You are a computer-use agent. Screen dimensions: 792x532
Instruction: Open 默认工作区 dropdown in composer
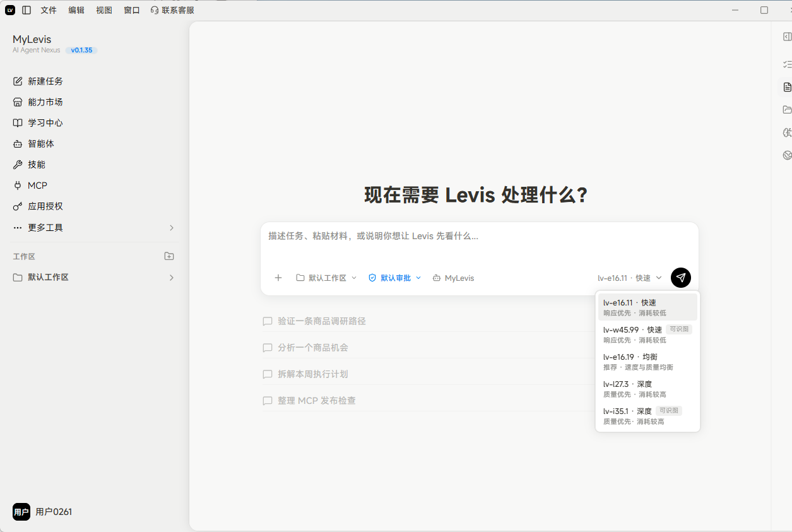(326, 278)
